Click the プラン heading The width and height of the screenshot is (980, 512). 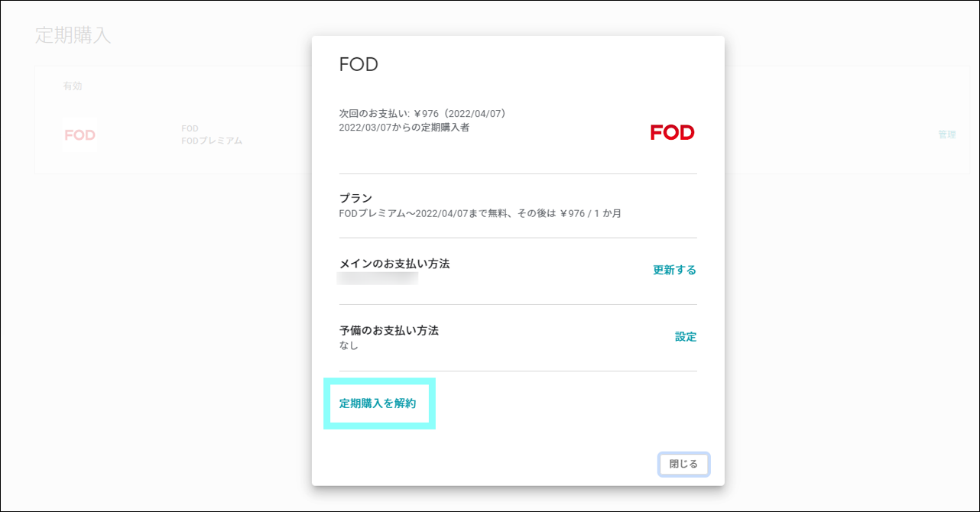coord(355,198)
